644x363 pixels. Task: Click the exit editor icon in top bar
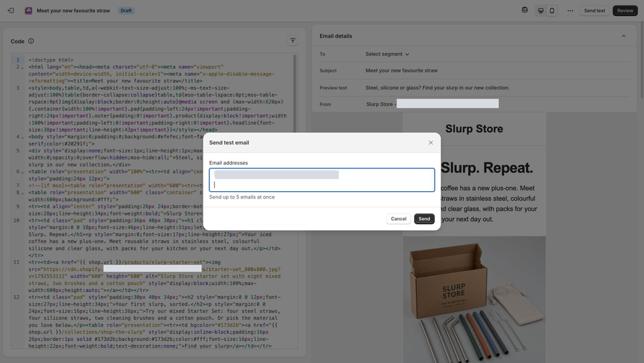point(11,11)
